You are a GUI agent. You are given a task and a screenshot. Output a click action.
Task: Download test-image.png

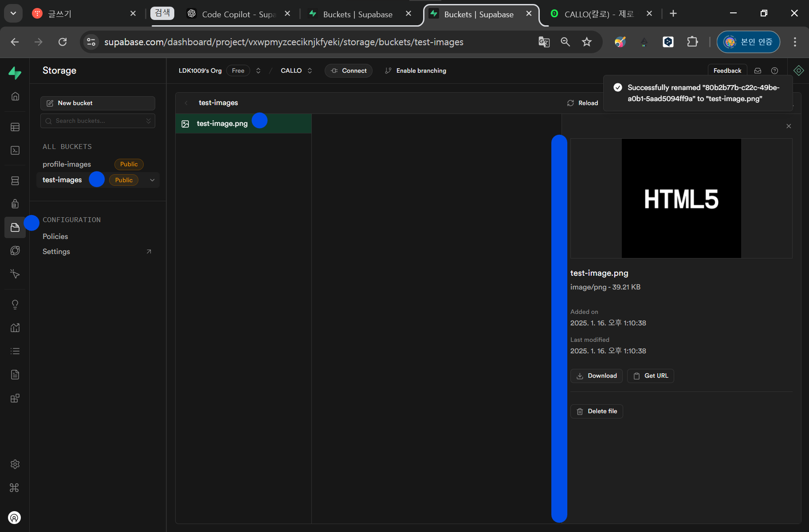(597, 376)
